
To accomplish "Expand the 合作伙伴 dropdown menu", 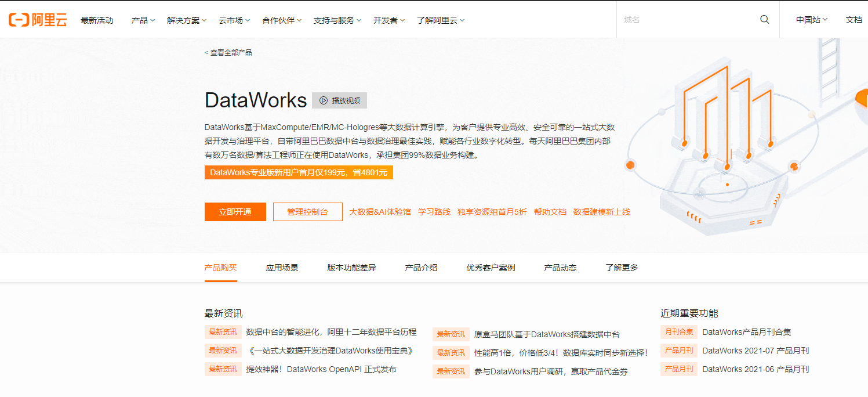I will [282, 20].
